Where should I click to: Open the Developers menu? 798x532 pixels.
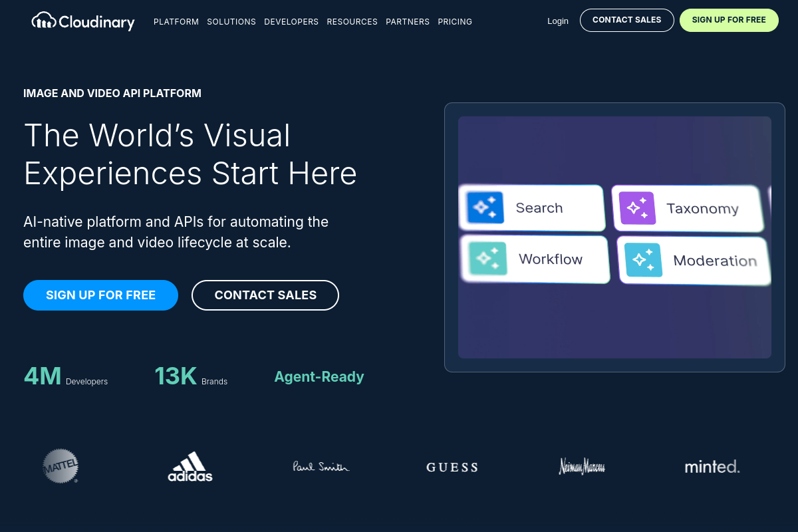pos(291,22)
